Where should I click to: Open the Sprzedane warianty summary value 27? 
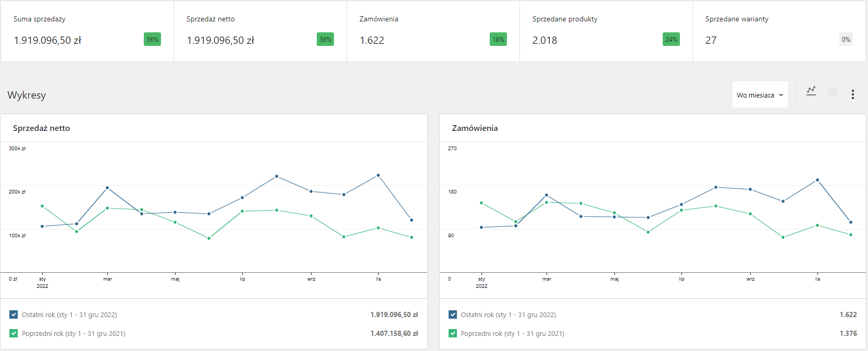pyautogui.click(x=711, y=41)
